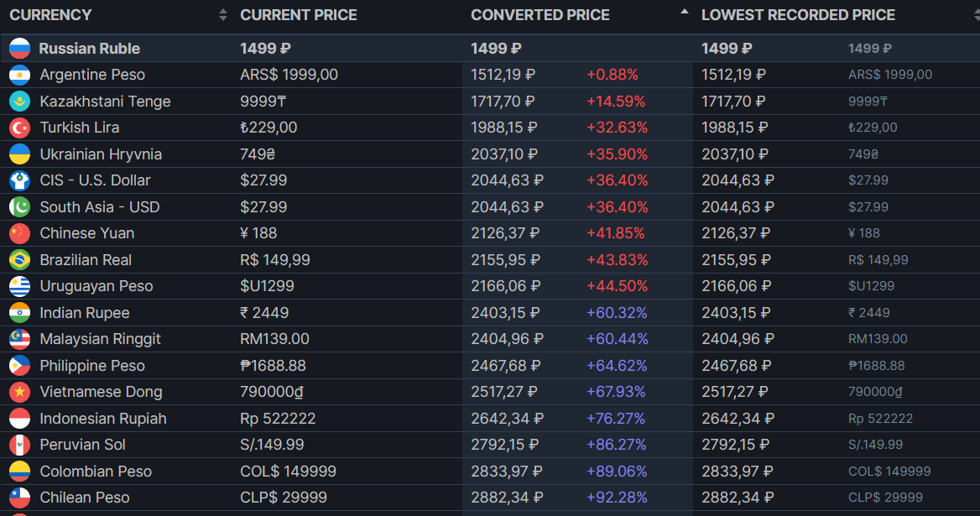Select the Chinese Yuan currency name
Viewport: 980px width, 516px height.
tap(87, 233)
